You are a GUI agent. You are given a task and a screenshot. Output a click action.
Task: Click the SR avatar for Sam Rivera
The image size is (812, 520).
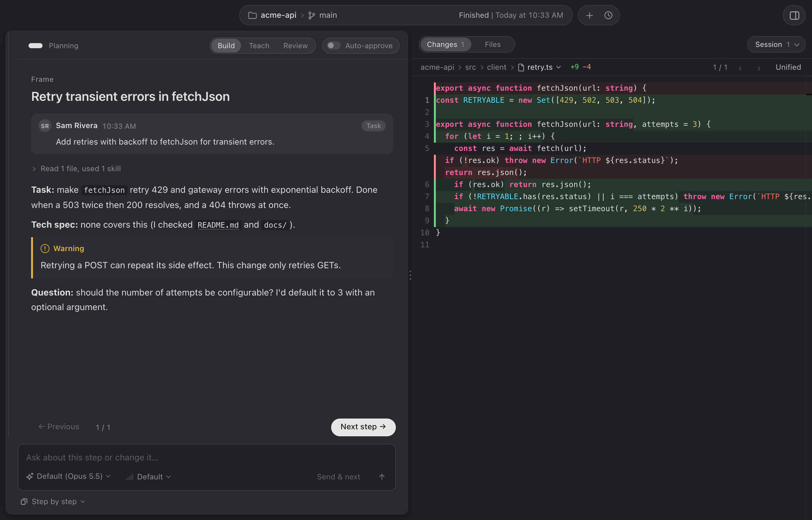45,126
